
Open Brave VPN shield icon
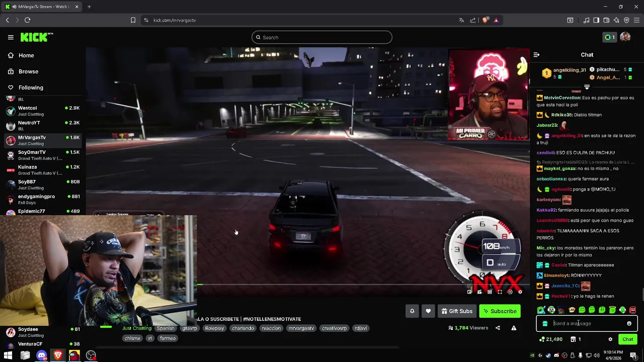[626, 20]
